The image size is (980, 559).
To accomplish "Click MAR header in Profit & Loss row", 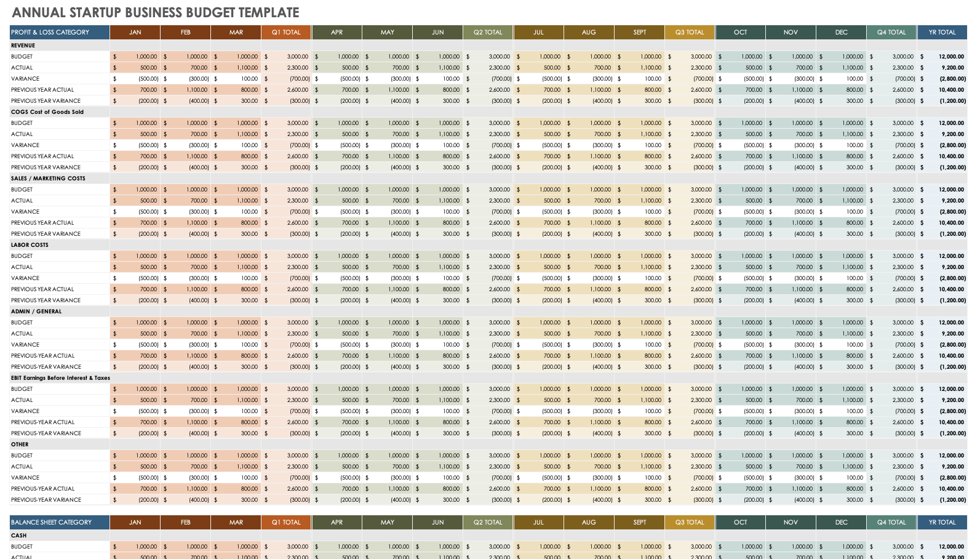I will click(x=236, y=32).
